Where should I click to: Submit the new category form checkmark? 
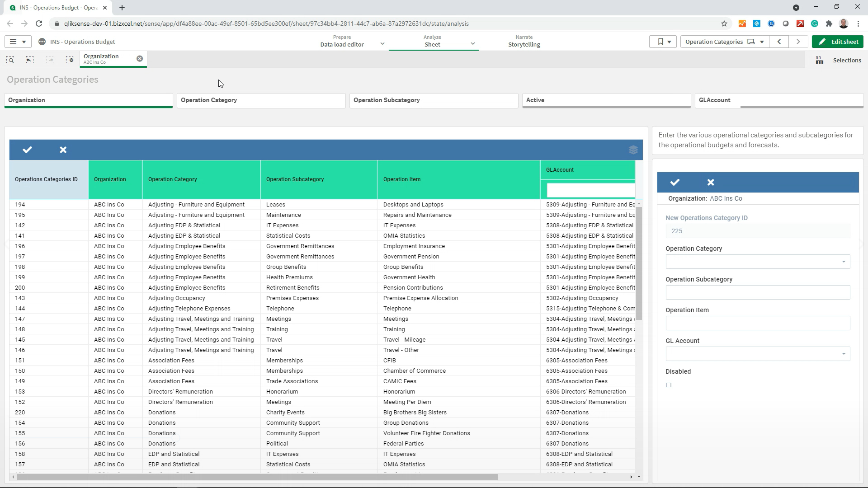pyautogui.click(x=675, y=182)
